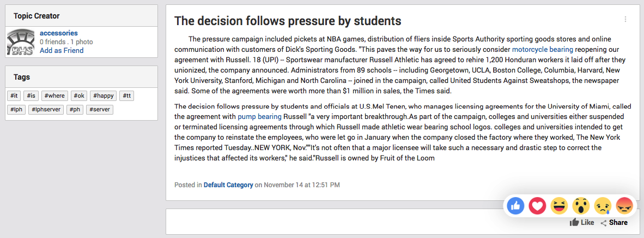Select the #happy tag
The height and width of the screenshot is (238, 644).
pyautogui.click(x=104, y=96)
